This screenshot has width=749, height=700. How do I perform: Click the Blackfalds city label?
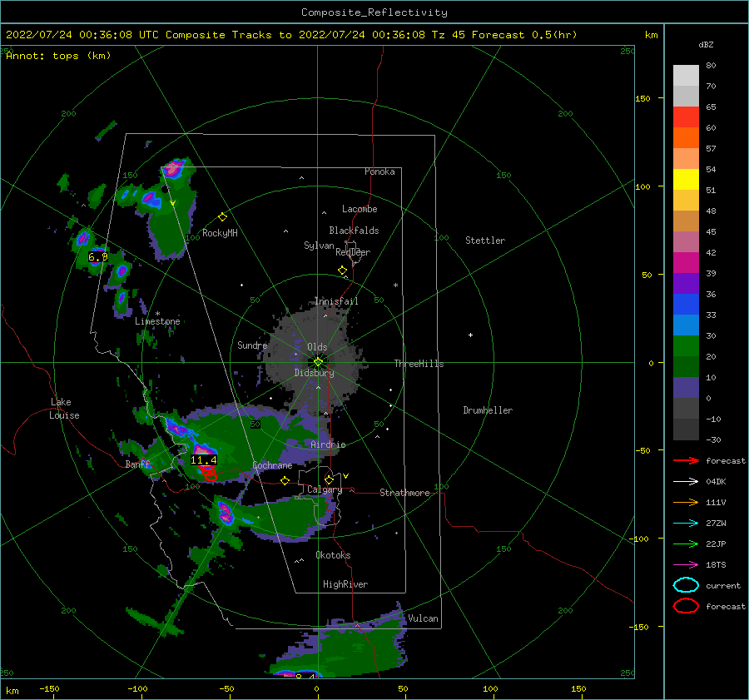pyautogui.click(x=354, y=231)
